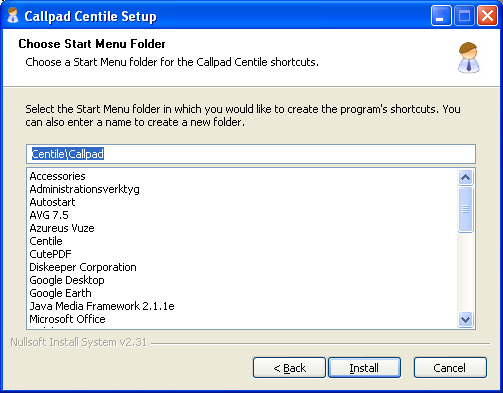Click the Install button
This screenshot has width=503, height=393.
pos(364,368)
